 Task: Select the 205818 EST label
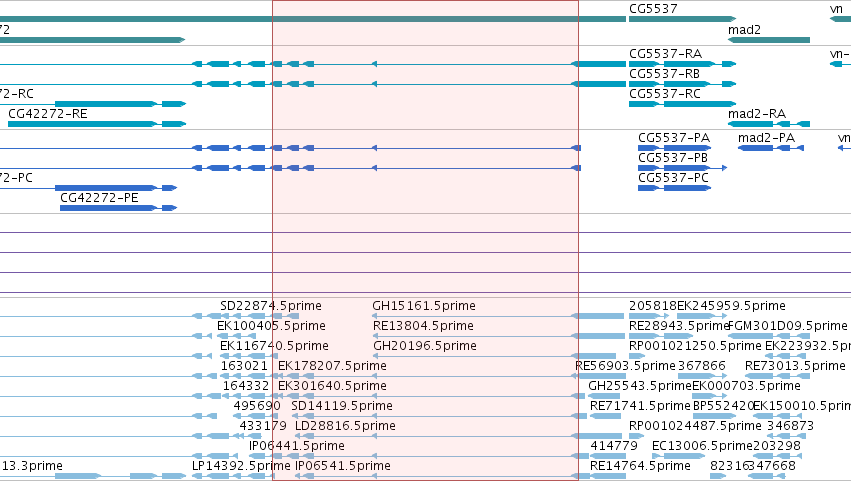[653, 306]
